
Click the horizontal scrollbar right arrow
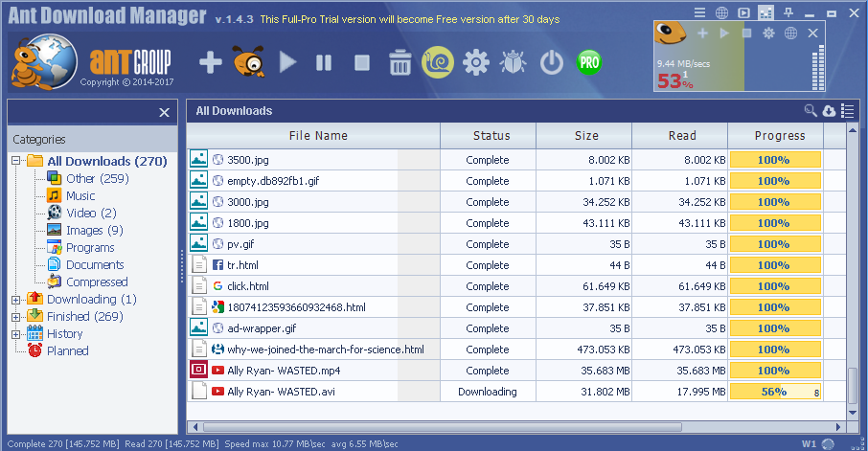click(838, 427)
